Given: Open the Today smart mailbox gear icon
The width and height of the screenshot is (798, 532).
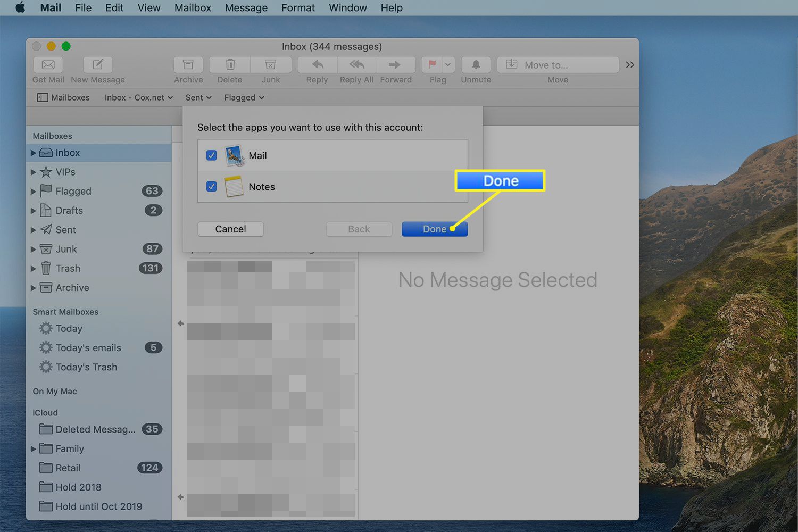Looking at the screenshot, I should click(x=46, y=328).
